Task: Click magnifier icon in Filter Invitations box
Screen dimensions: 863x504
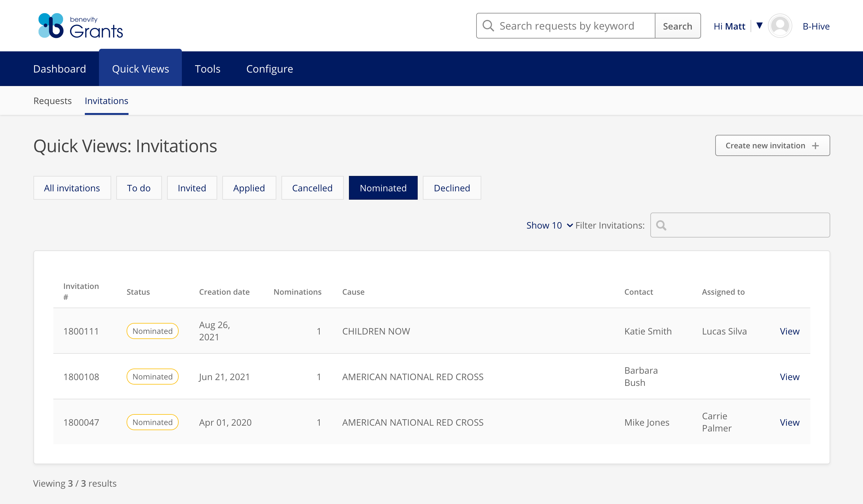Action: pos(661,225)
